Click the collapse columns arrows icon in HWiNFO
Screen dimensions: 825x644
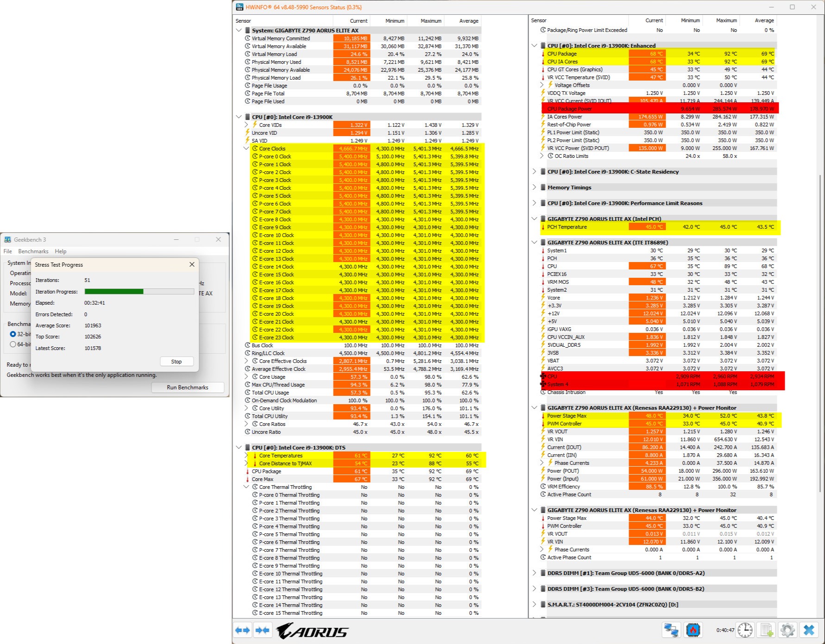pyautogui.click(x=262, y=630)
